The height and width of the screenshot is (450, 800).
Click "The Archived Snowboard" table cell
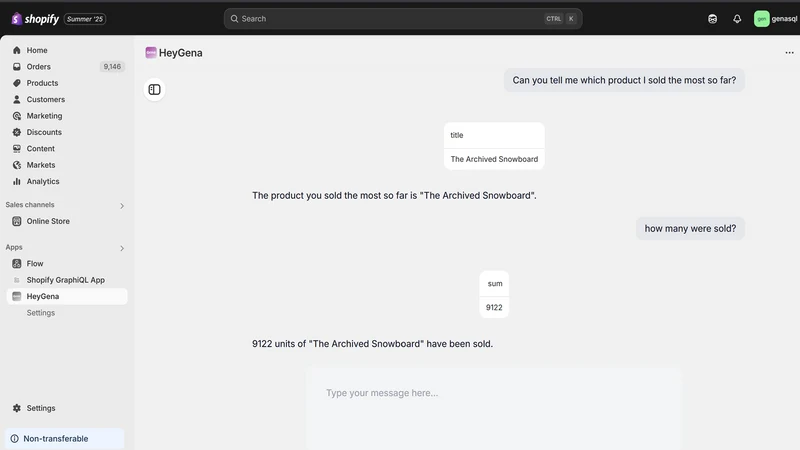[494, 159]
